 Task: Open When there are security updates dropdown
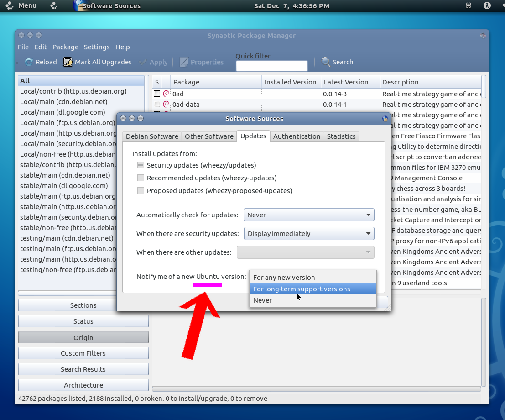click(x=309, y=234)
